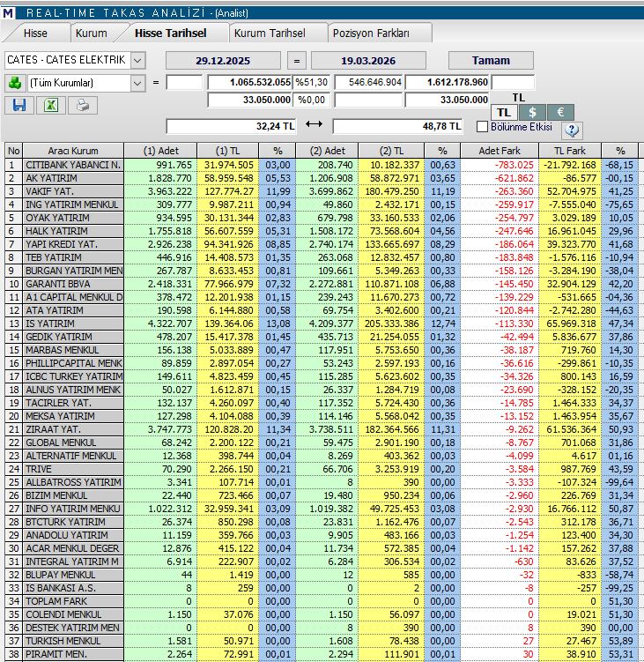Click the %51,30 percentage field
Screen dimensions: 644x662
(312, 82)
